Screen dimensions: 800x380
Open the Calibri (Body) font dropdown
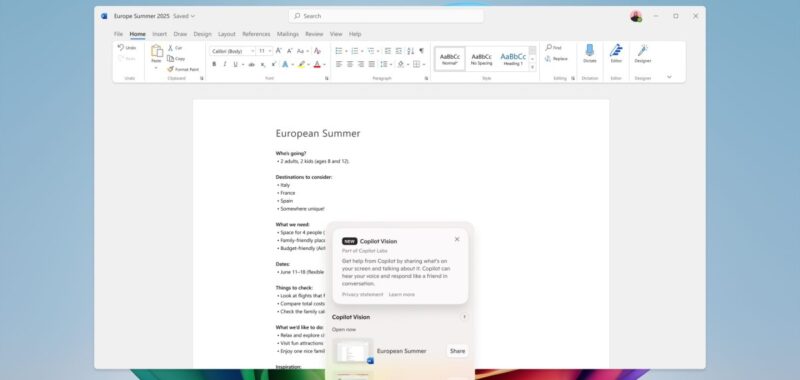232,51
